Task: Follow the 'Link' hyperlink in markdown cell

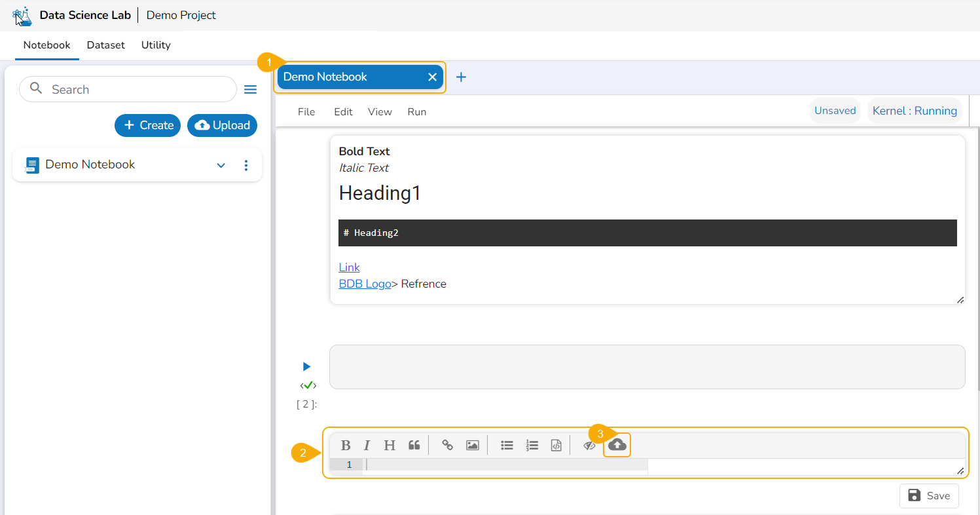Action: coord(349,267)
